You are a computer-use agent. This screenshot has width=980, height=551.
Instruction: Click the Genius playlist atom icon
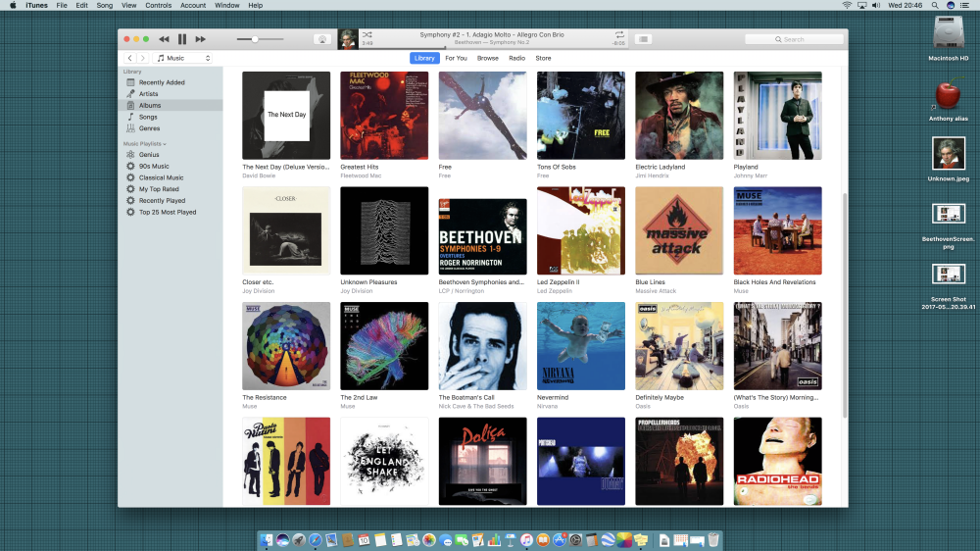pyautogui.click(x=129, y=155)
